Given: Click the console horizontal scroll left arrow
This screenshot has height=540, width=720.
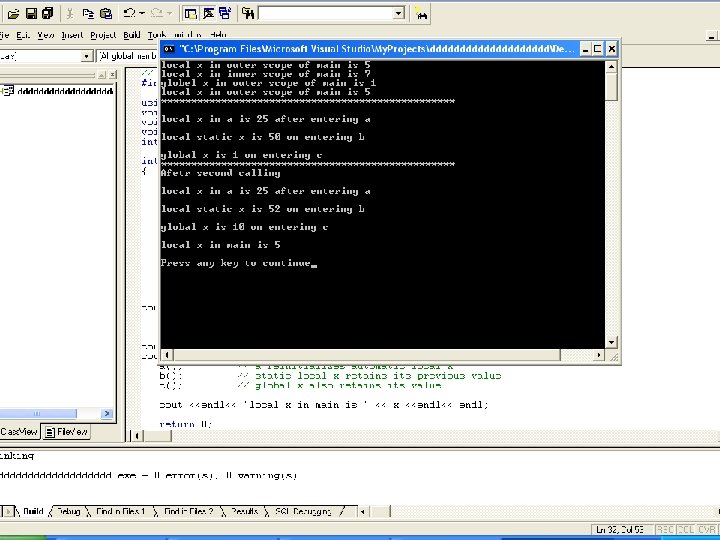Looking at the screenshot, I should coord(167,354).
